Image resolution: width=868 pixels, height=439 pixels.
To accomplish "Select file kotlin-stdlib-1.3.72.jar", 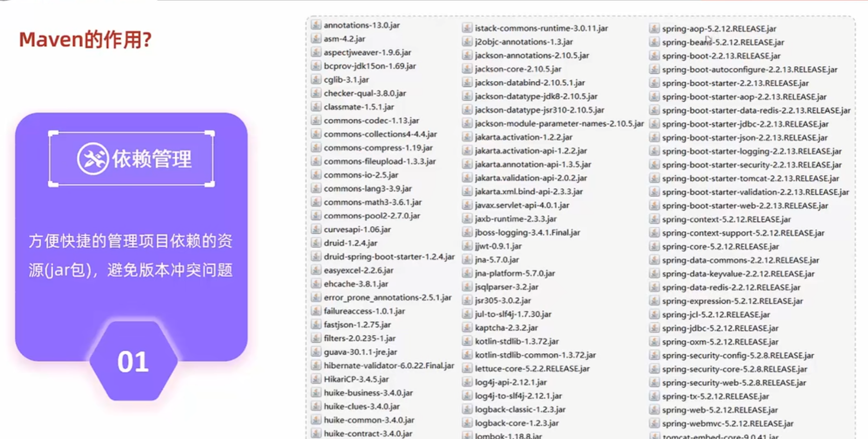I will (517, 341).
